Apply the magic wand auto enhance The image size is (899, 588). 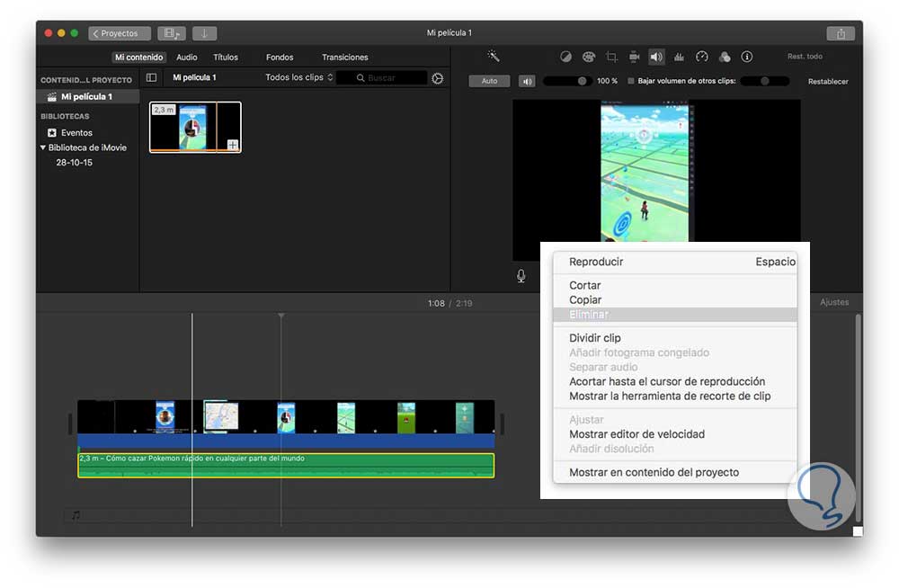pyautogui.click(x=493, y=57)
